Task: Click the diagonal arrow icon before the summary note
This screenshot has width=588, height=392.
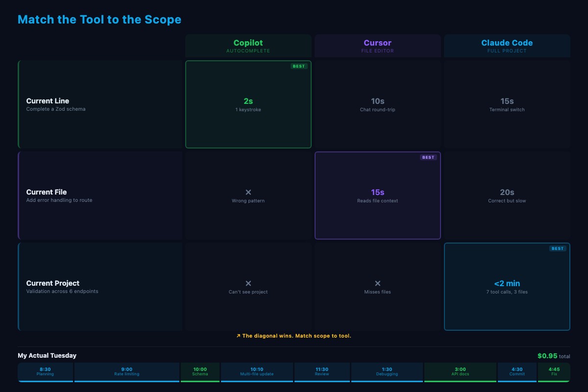Action: click(238, 336)
